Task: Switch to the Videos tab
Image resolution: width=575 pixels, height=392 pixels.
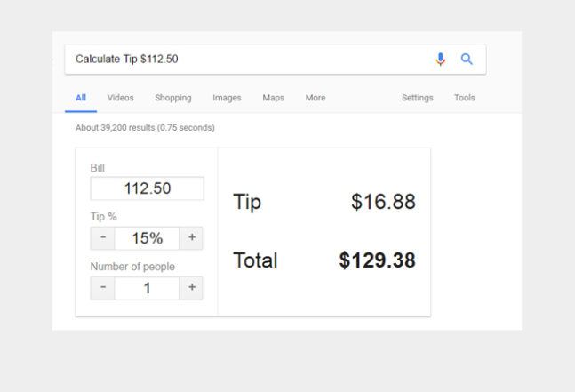Action: click(x=120, y=98)
